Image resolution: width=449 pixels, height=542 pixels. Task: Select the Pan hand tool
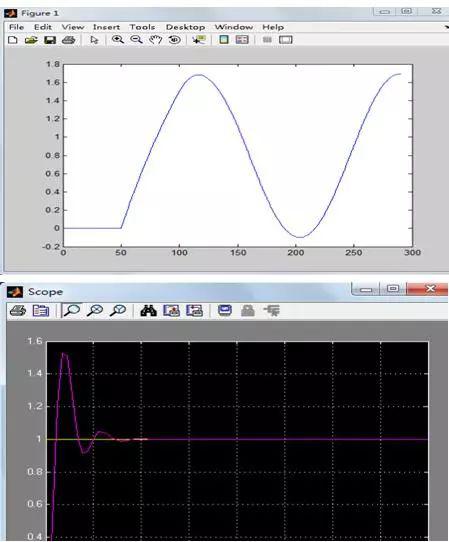156,40
